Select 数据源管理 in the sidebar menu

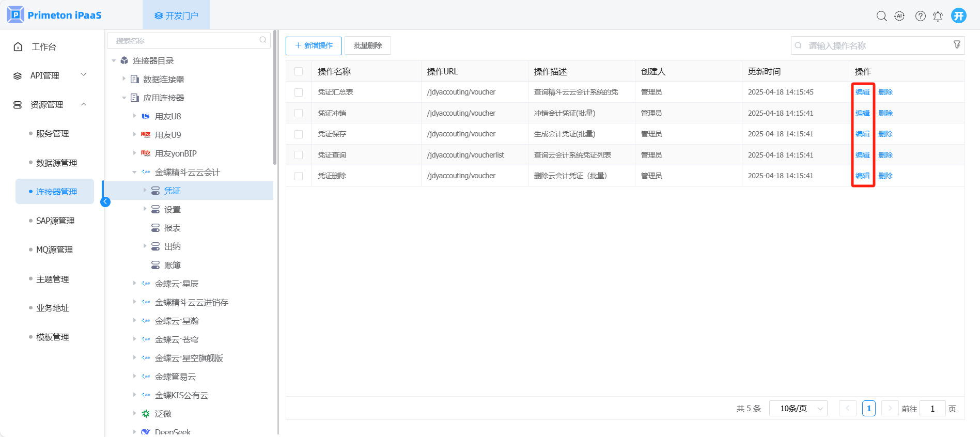(56, 163)
